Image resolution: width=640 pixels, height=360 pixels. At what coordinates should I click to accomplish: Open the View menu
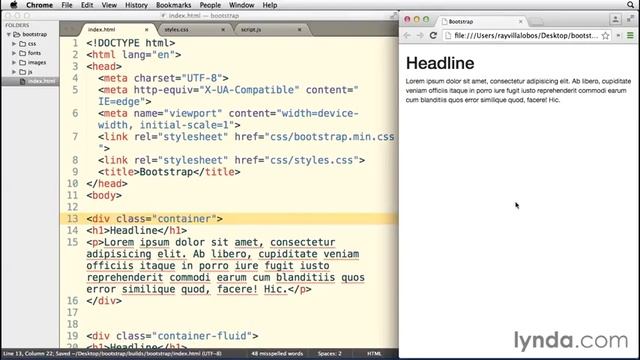[x=109, y=5]
